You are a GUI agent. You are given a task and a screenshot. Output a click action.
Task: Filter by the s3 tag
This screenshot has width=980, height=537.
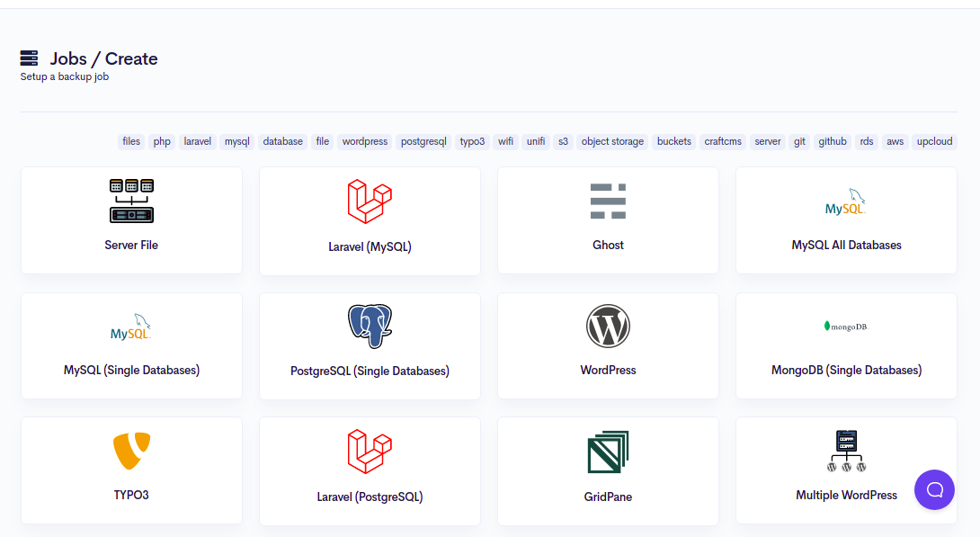[563, 141]
